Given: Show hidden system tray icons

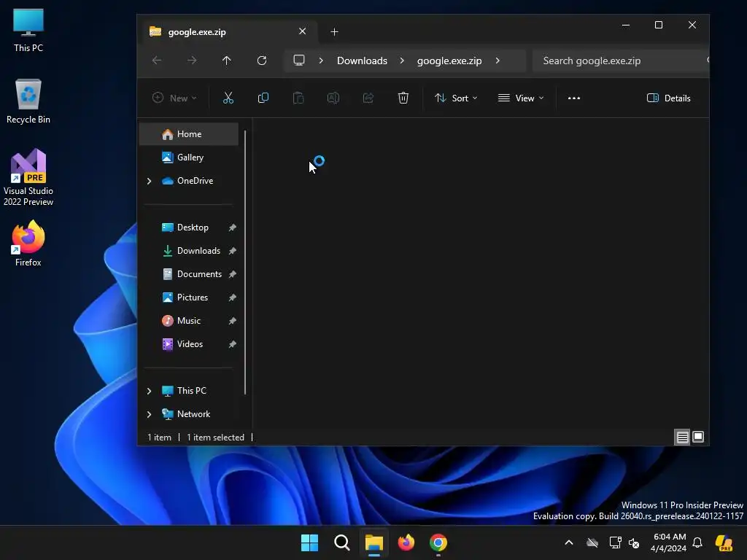Looking at the screenshot, I should coord(569,542).
